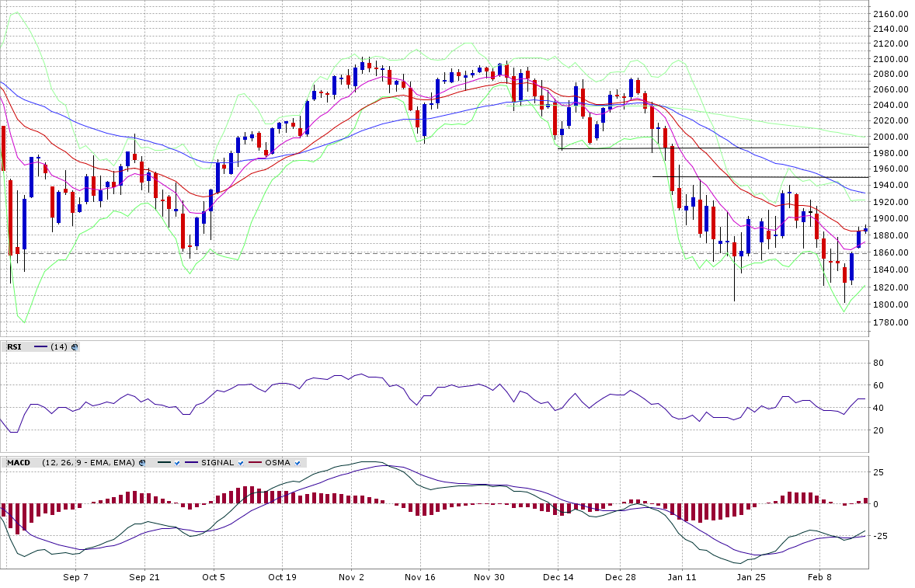915x588 pixels.
Task: Click the 2160.00 price axis label
Action: (x=891, y=14)
